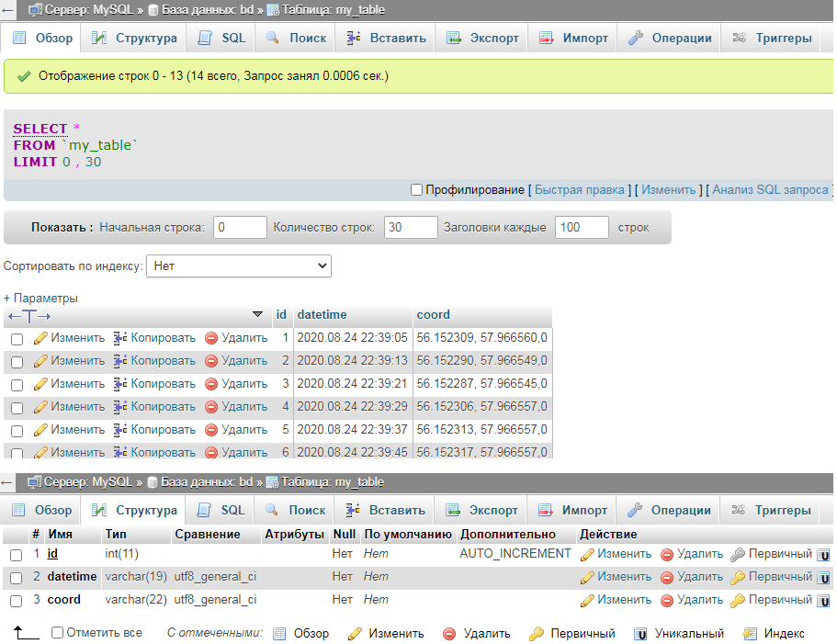The image size is (837, 644).
Task: Check the Отметить все checkbox
Action: [58, 633]
